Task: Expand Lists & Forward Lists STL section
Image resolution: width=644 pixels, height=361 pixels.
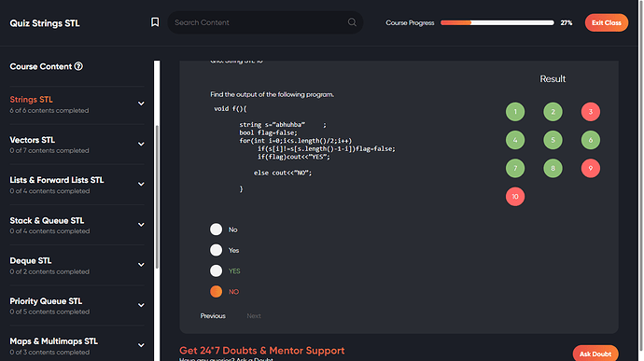Action: 141,184
